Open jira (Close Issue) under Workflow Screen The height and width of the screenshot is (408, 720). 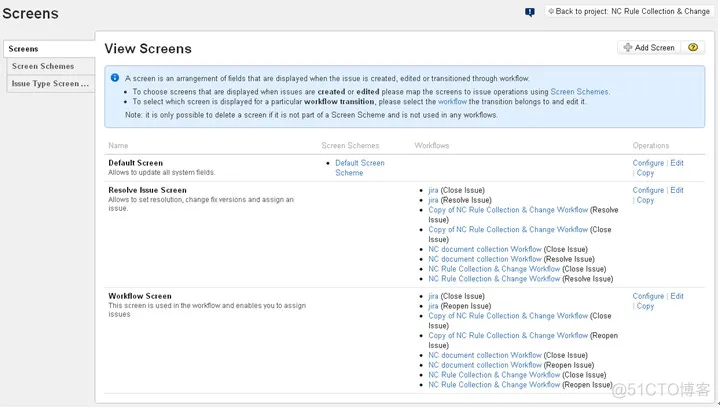coord(433,296)
